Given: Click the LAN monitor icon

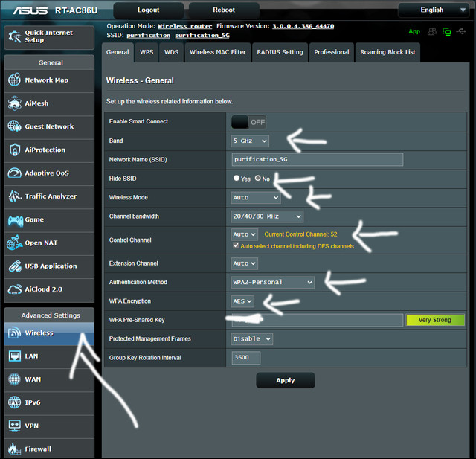Looking at the screenshot, I should 15,356.
